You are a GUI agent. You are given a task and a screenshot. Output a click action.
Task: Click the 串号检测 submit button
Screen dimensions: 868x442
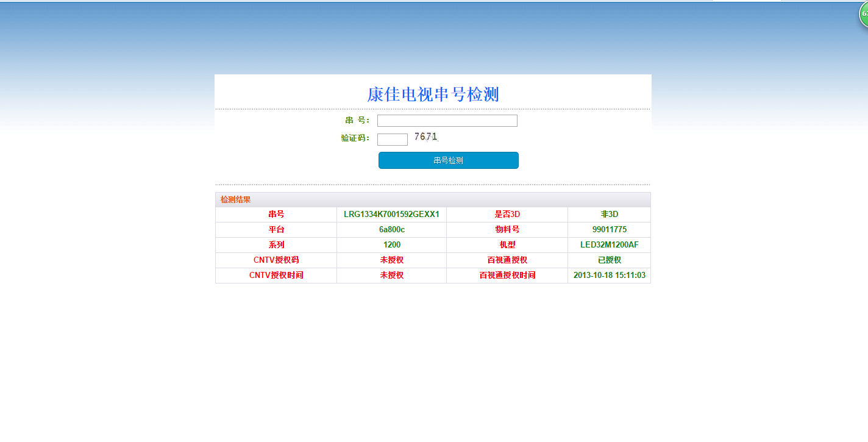(x=449, y=160)
